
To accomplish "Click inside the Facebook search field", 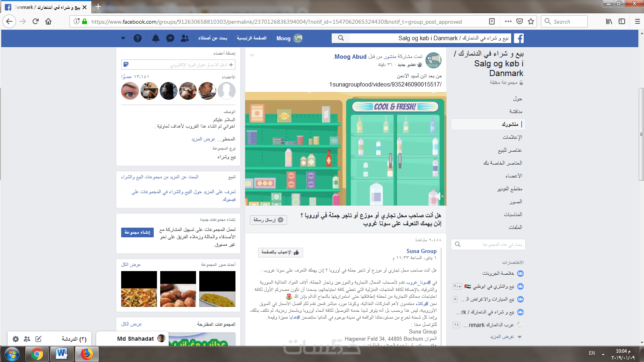I will click(x=431, y=38).
